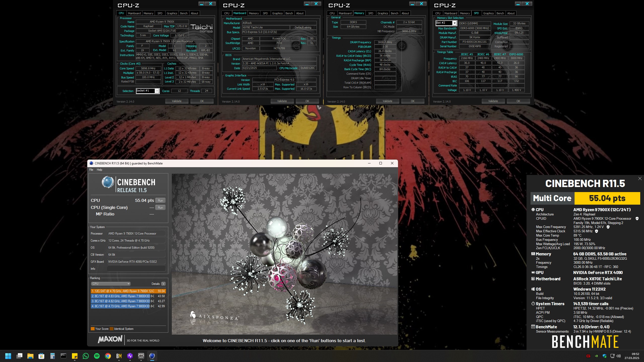Click OK in the fourth CPU-Z window

pos(518,101)
